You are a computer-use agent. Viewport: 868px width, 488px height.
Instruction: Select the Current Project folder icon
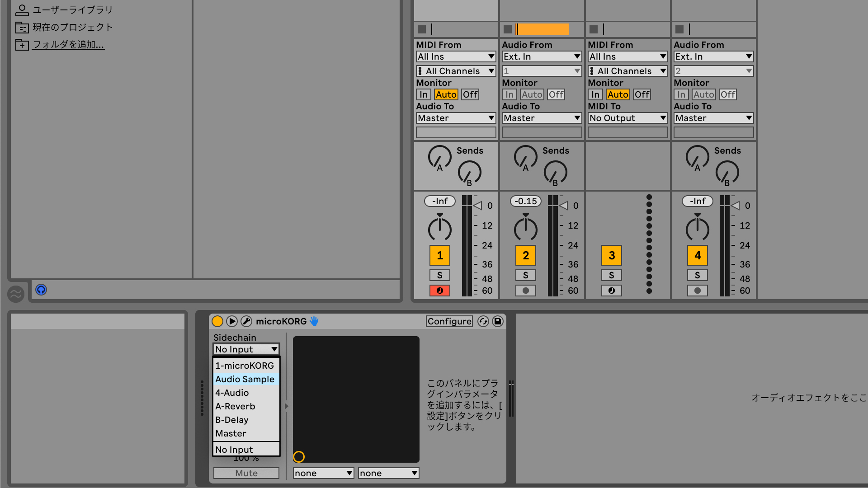[22, 28]
